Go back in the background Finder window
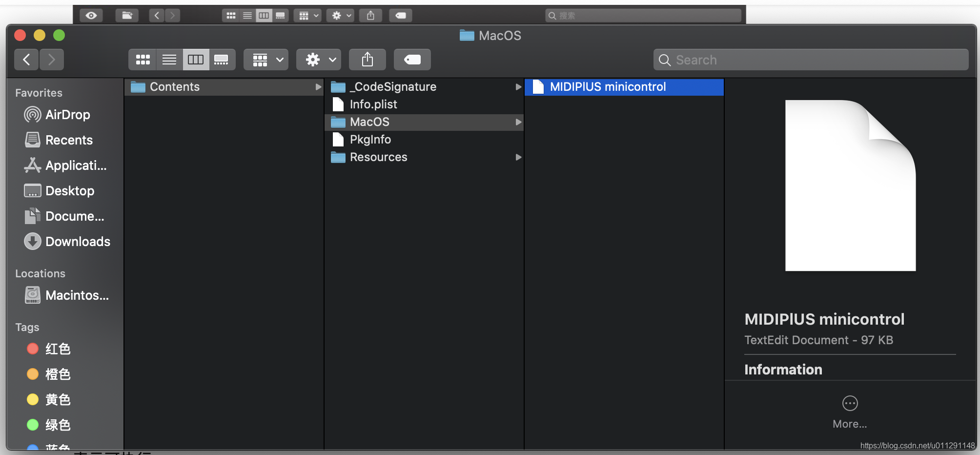This screenshot has height=455, width=980. click(157, 16)
